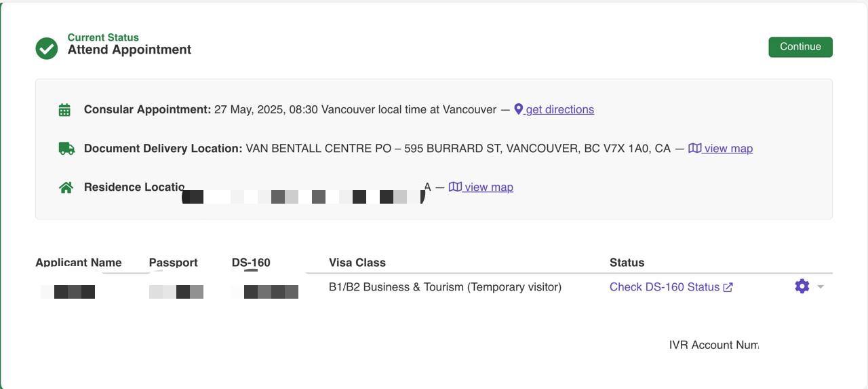Image resolution: width=868 pixels, height=389 pixels.
Task: Click the map icon next to Document Delivery address
Action: pyautogui.click(x=694, y=148)
